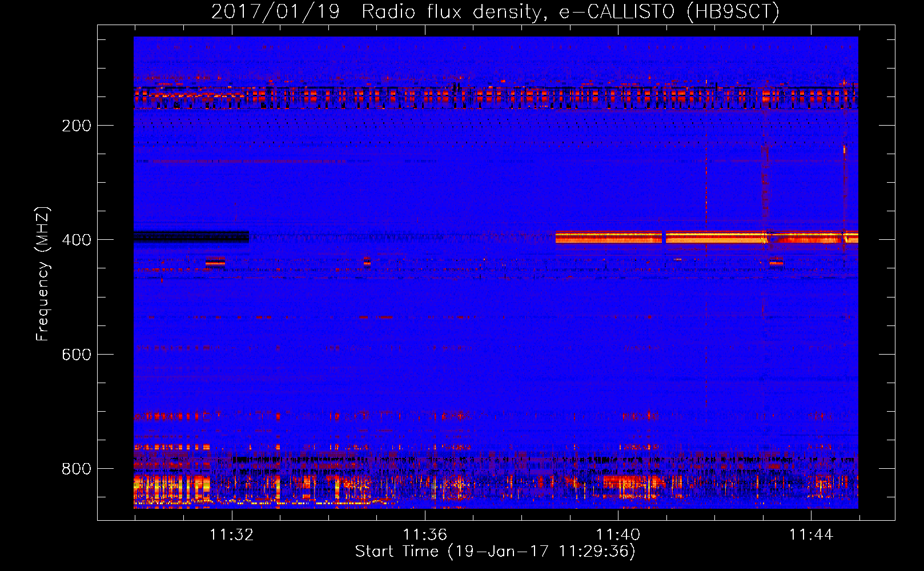Click the 600 frequency tick label
The width and height of the screenshot is (924, 571).
point(77,355)
